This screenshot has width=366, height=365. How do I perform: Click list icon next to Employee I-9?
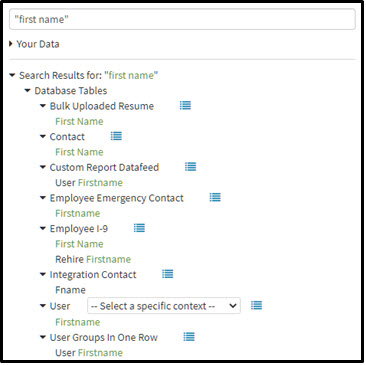coord(139,228)
